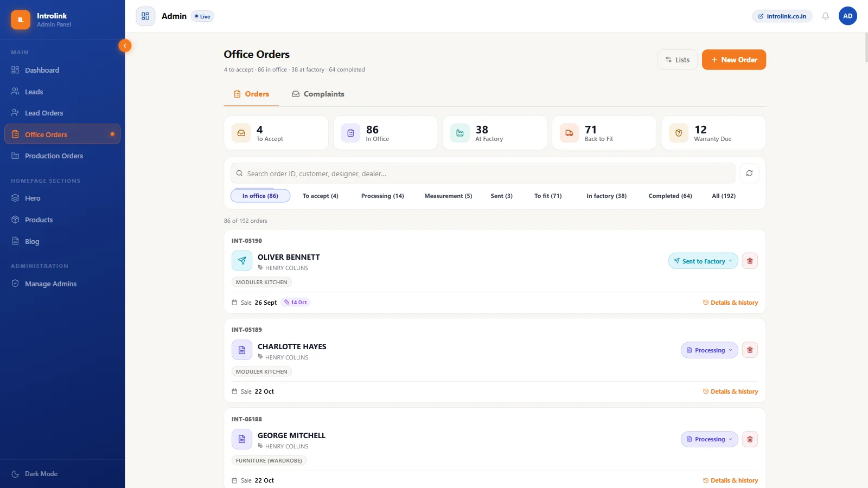This screenshot has width=868, height=488.
Task: Open the Lists button
Action: click(678, 60)
